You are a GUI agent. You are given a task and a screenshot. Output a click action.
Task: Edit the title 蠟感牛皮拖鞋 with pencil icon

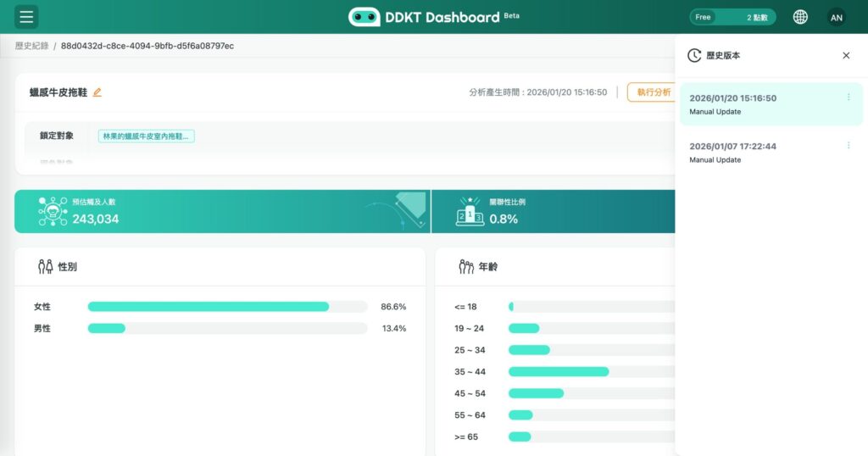(x=97, y=92)
